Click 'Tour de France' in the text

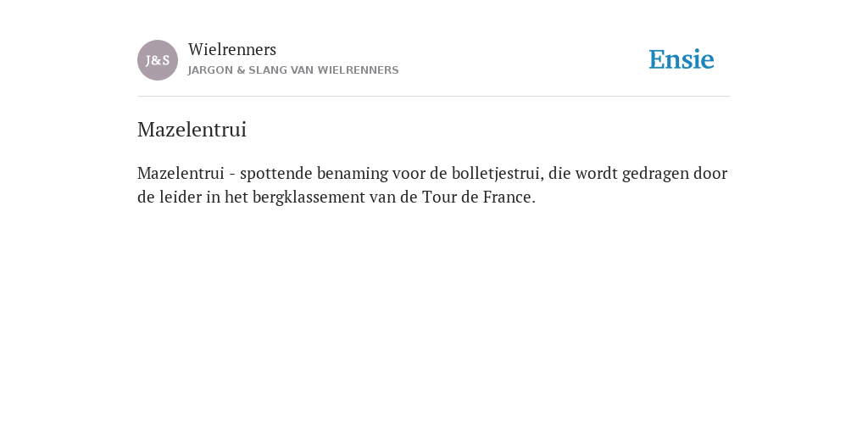(479, 197)
